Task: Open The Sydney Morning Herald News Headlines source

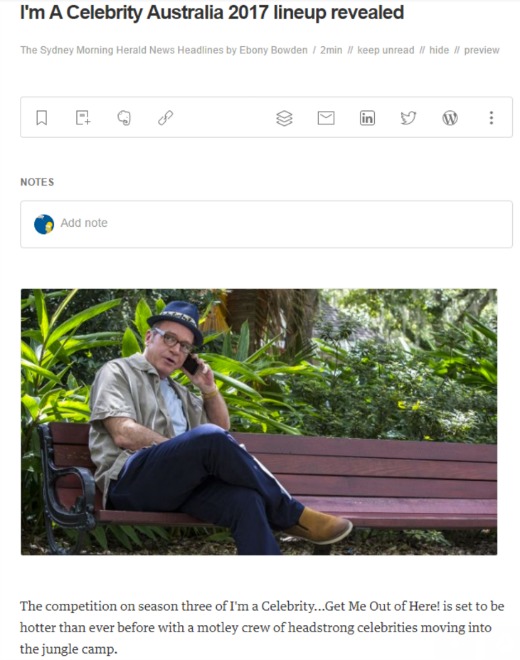Action: (122, 50)
